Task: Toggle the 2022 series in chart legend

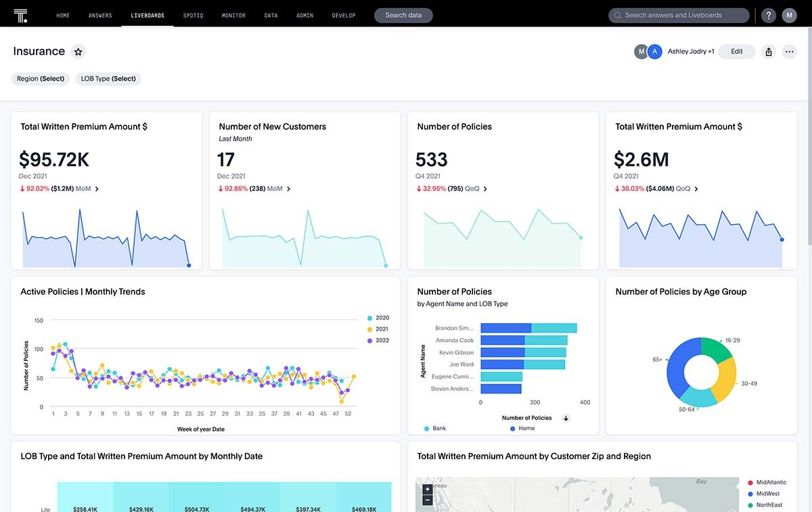Action: coord(378,341)
